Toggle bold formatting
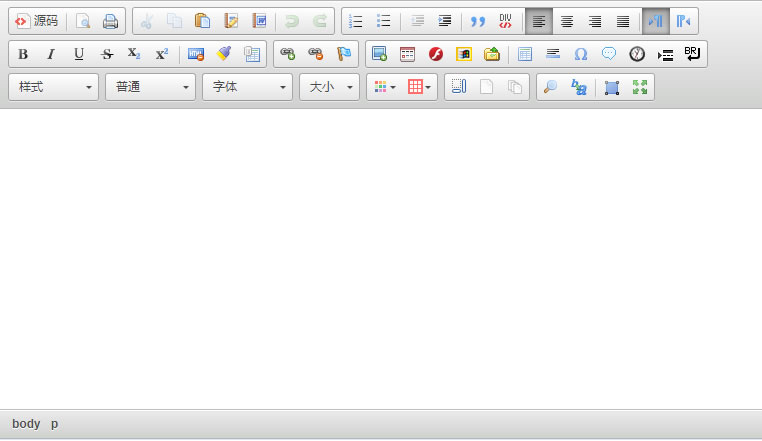Screen dimensions: 762x441 coord(23,54)
